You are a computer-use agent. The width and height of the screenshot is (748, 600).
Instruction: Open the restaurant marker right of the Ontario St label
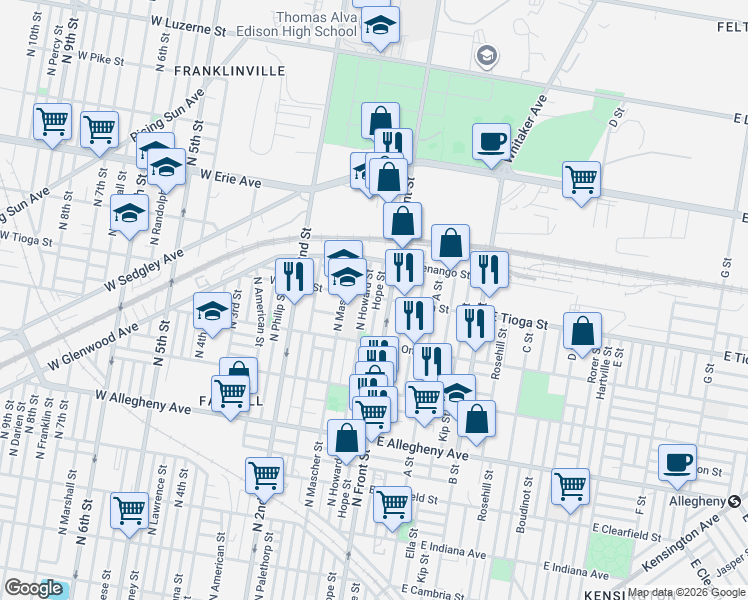pyautogui.click(x=433, y=362)
